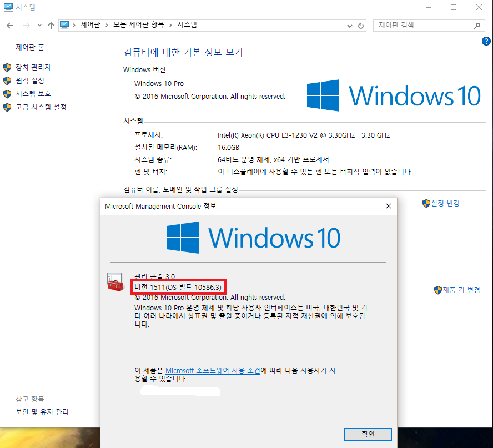Expand the address bar history dropdown
Image resolution: width=493 pixels, height=448 pixels.
349,26
